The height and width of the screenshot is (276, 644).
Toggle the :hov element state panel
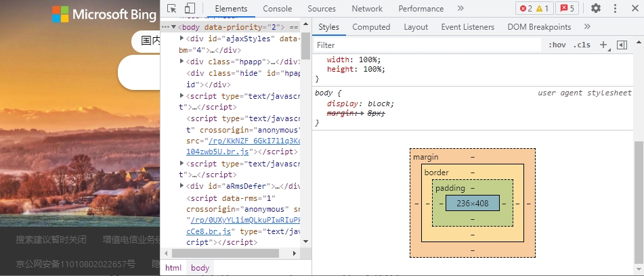coord(557,45)
